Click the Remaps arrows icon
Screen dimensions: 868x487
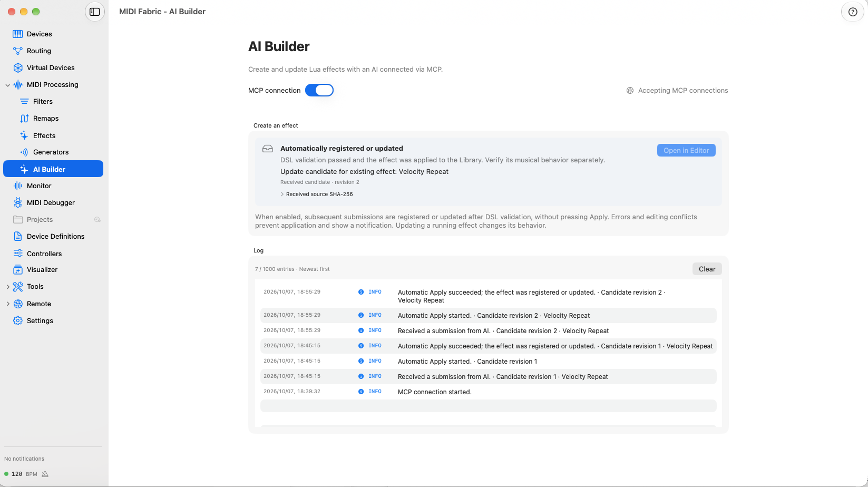(24, 118)
